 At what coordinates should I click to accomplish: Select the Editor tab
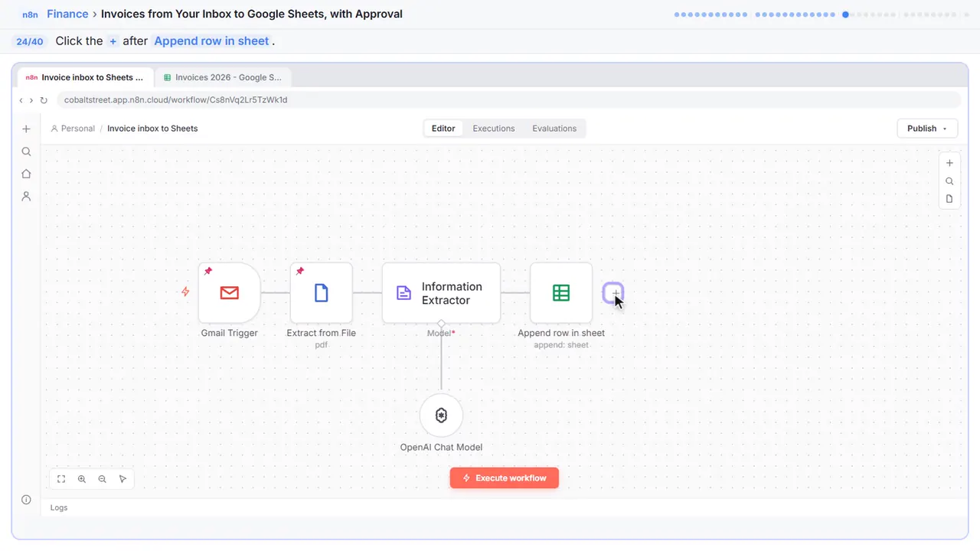[x=443, y=129]
